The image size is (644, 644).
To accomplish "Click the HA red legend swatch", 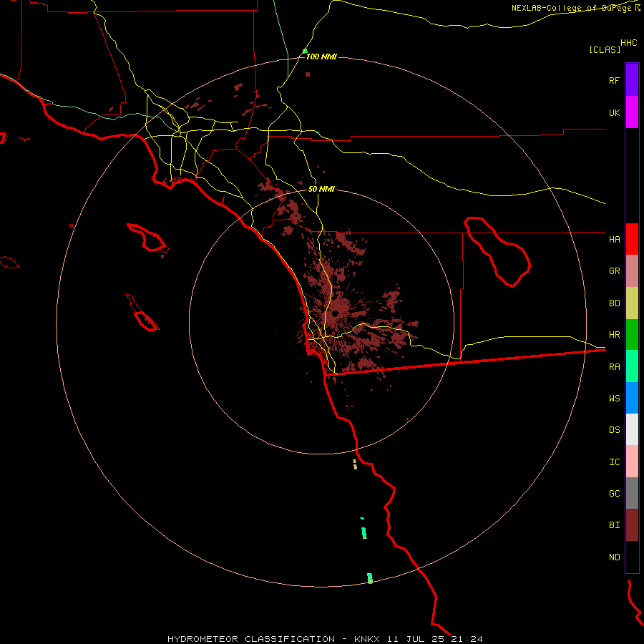I will coord(632,239).
